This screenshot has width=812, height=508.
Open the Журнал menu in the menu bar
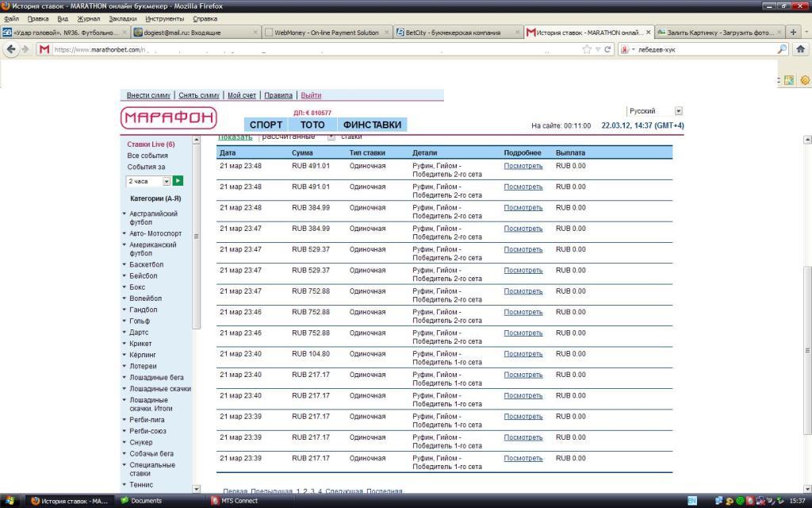(x=89, y=18)
